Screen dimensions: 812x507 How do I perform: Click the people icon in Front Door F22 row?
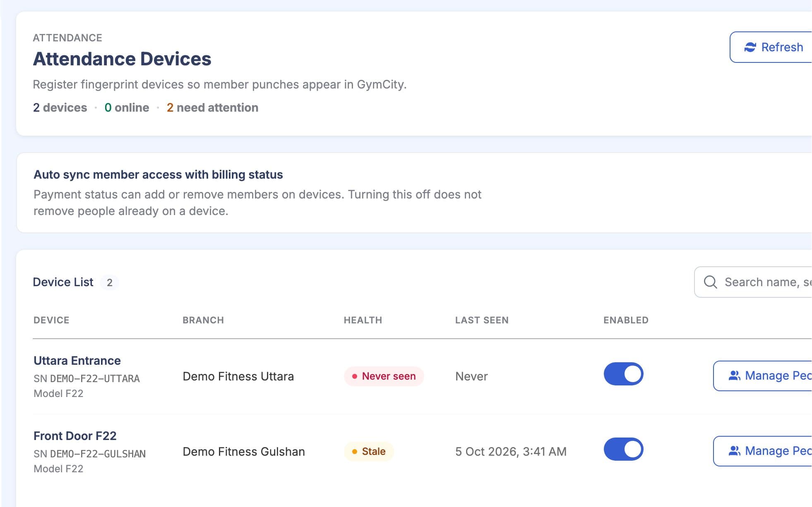point(734,451)
